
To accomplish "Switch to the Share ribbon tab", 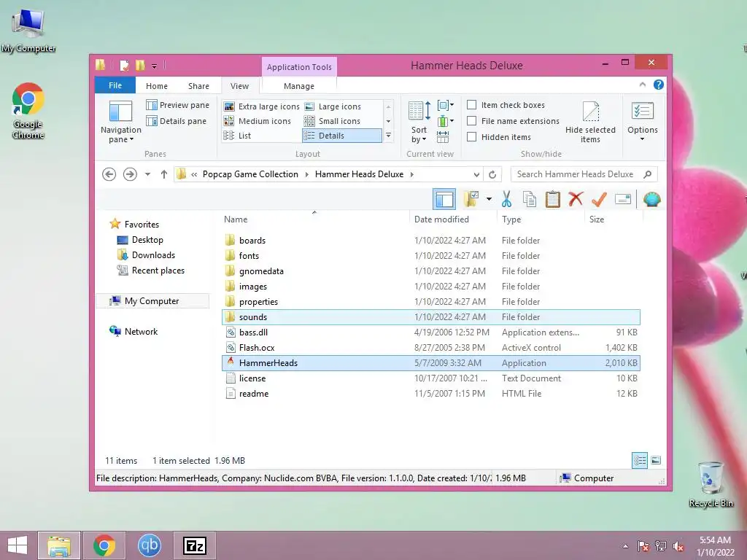I will [x=198, y=86].
